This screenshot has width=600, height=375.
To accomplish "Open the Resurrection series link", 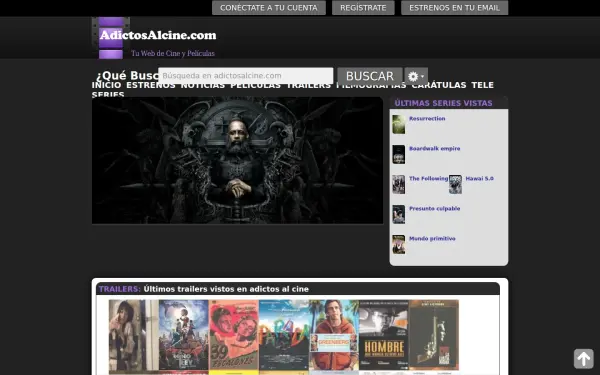I will tap(427, 119).
